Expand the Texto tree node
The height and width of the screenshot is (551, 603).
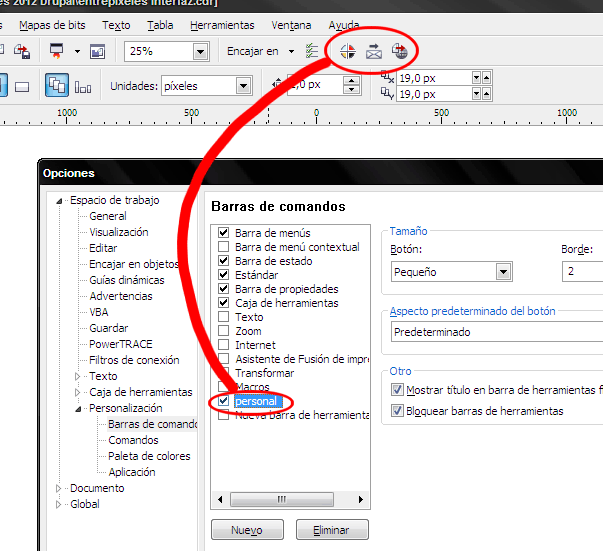(x=77, y=376)
